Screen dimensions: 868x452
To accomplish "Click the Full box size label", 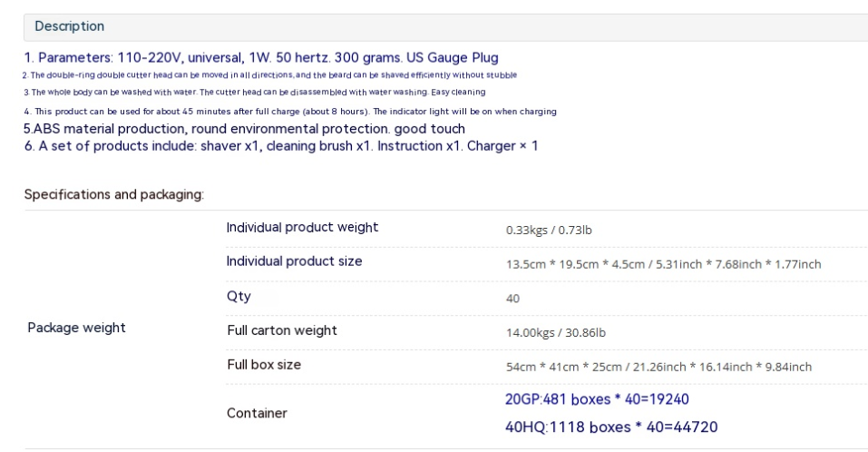I will click(263, 364).
